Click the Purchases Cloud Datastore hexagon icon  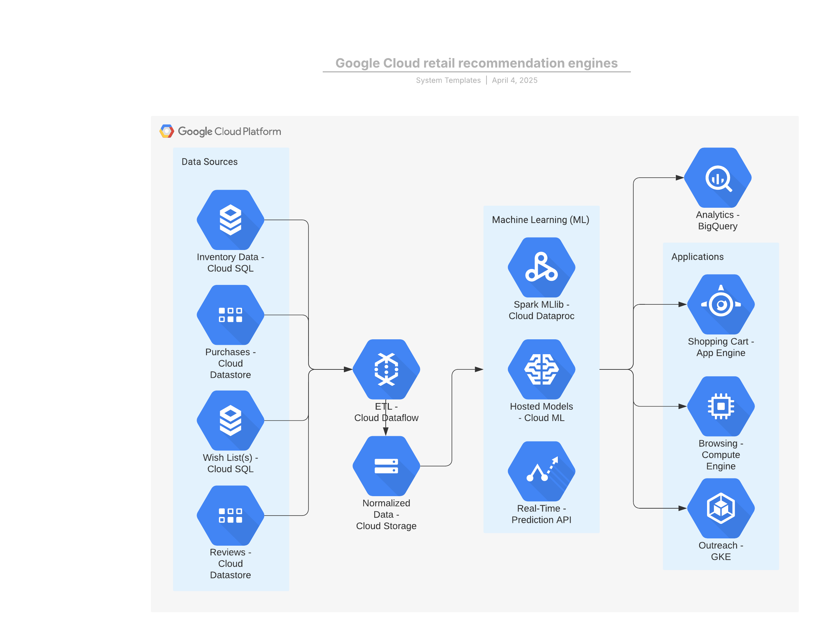pos(230,315)
